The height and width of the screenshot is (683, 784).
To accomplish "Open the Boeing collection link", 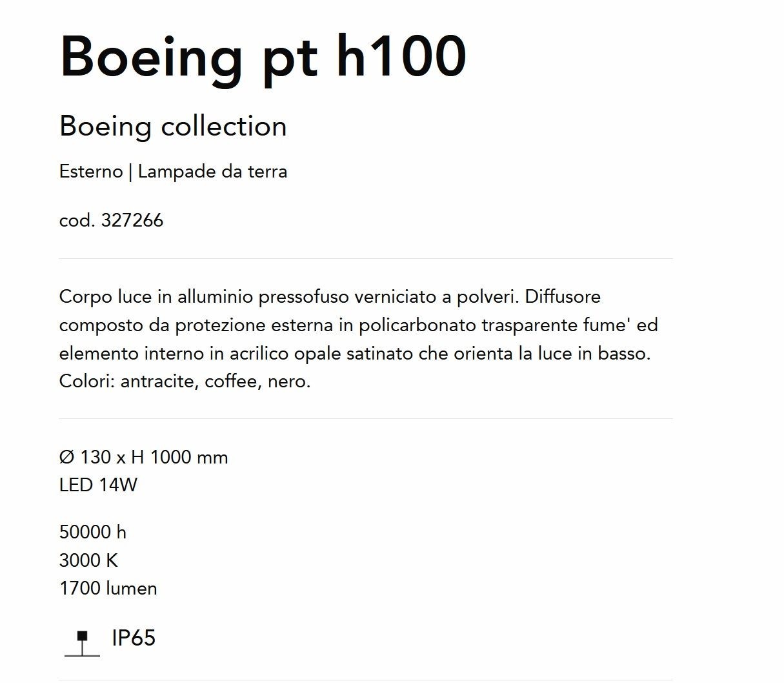I will [x=173, y=127].
